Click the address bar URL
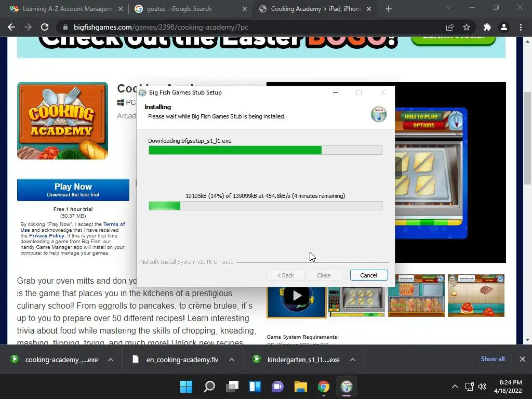The image size is (532, 399). (x=161, y=27)
